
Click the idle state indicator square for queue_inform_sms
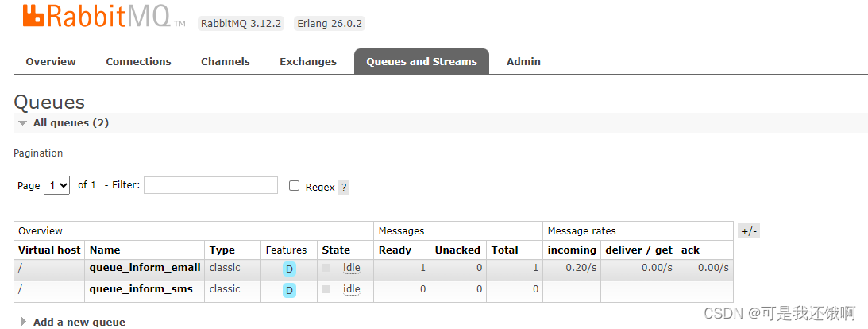tap(326, 289)
